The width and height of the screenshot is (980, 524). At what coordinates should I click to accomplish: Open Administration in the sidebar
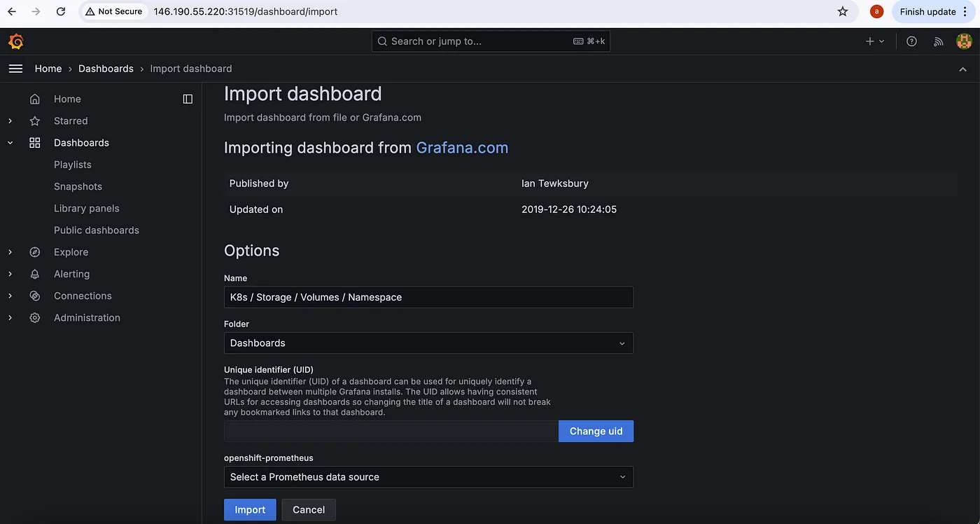point(87,317)
